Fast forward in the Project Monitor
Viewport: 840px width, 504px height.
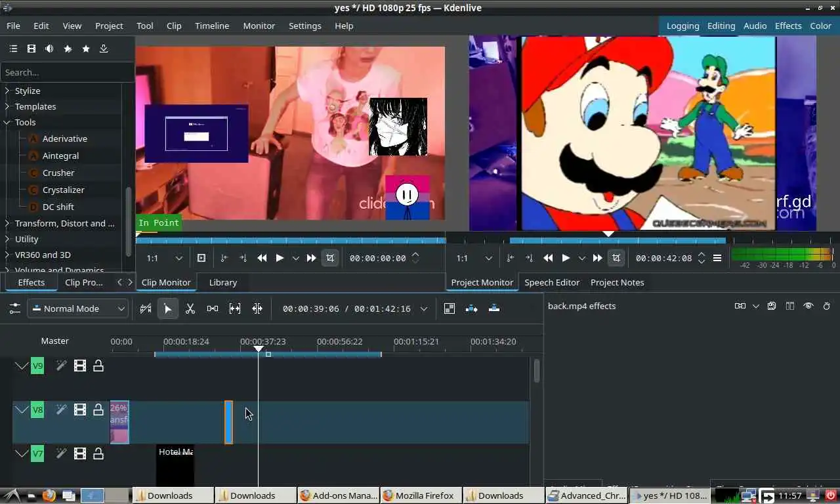coord(597,258)
